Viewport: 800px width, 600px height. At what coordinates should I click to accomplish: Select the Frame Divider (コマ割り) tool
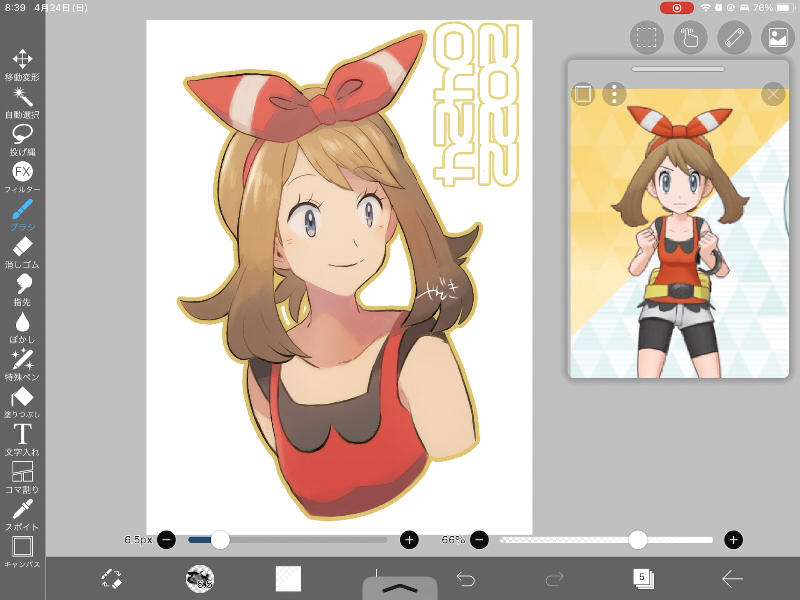[22, 478]
